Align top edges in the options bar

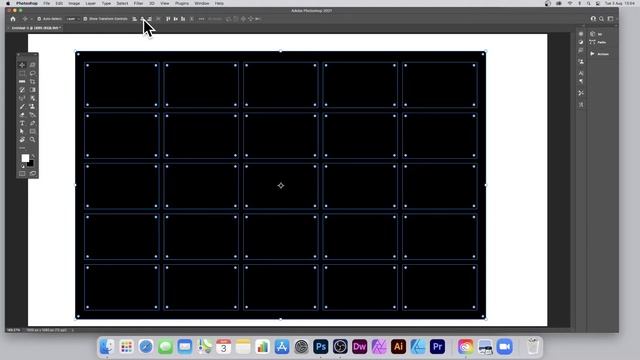pos(168,19)
